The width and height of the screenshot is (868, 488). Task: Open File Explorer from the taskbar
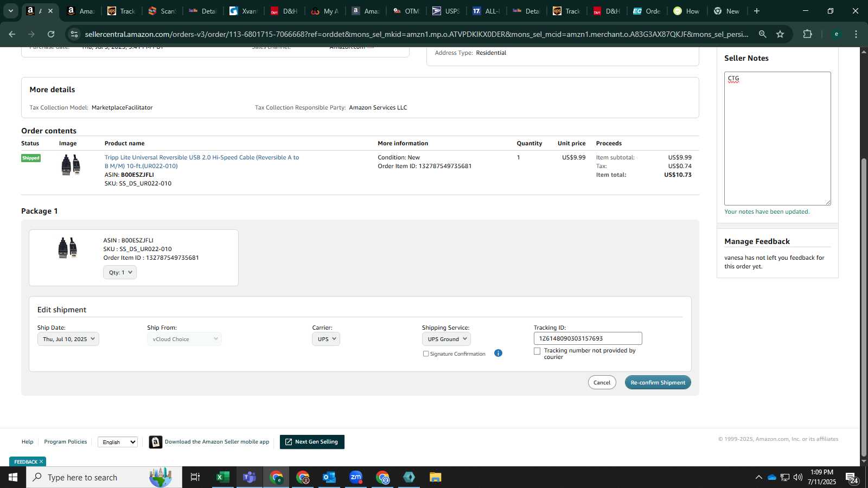coord(436,477)
